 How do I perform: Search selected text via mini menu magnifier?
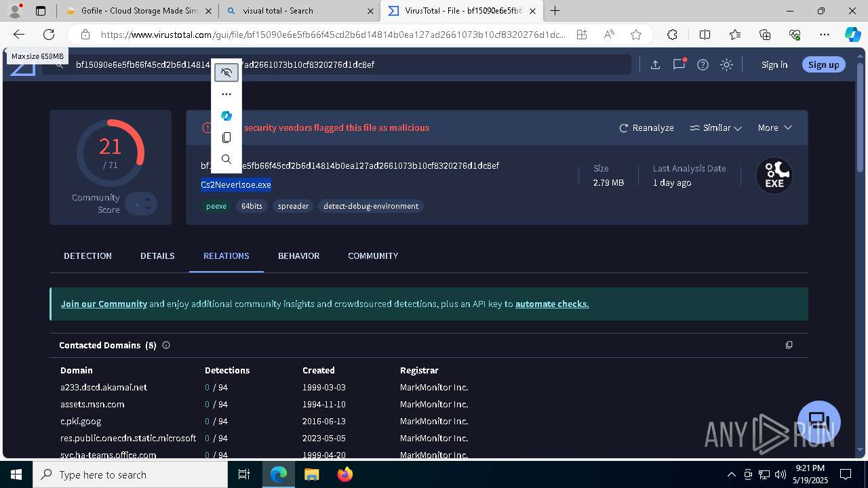point(226,159)
